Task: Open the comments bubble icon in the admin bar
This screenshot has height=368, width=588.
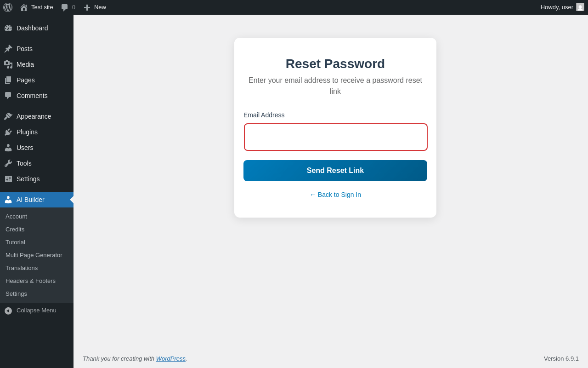Action: [65, 7]
